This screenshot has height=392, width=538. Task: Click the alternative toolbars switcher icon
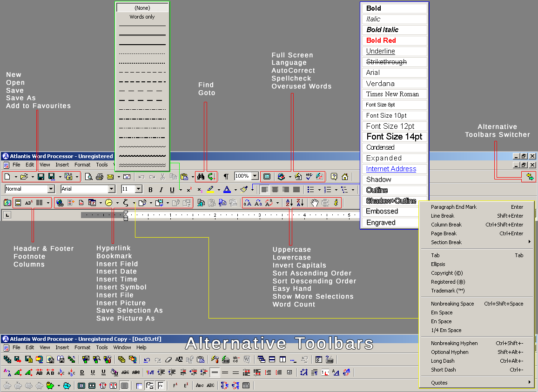[x=529, y=177]
